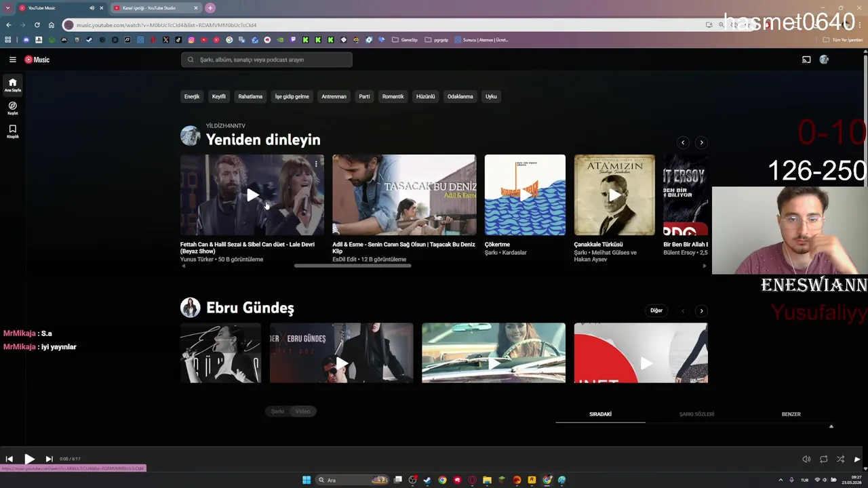Open the browser tab search dropdown
This screenshot has width=868, height=488.
point(8,8)
